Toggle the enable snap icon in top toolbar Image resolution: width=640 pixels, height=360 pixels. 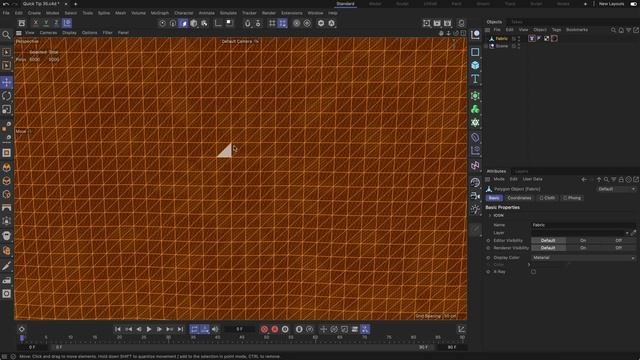[247, 23]
